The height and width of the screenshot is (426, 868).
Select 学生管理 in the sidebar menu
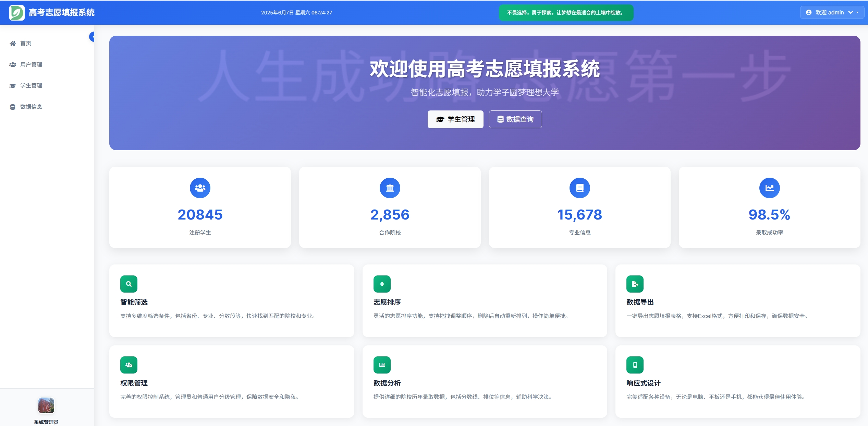pyautogui.click(x=31, y=85)
